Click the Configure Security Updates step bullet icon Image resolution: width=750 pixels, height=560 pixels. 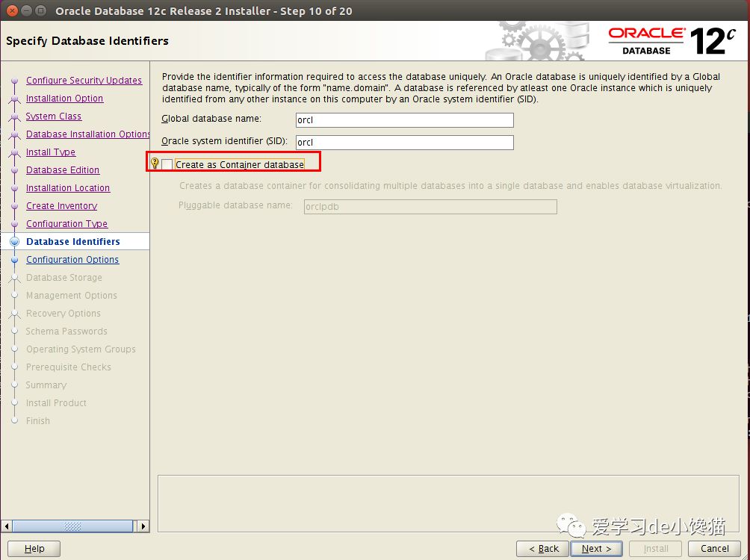pyautogui.click(x=15, y=81)
